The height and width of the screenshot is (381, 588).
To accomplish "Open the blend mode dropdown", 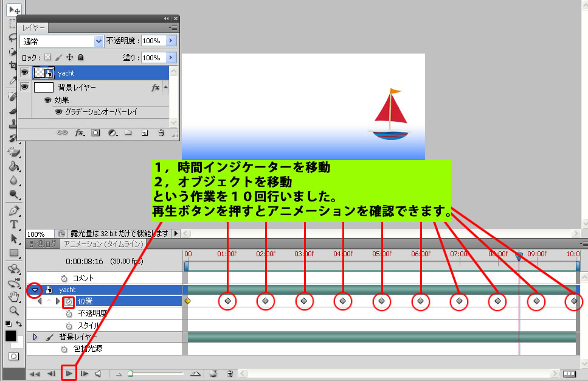I will 99,41.
